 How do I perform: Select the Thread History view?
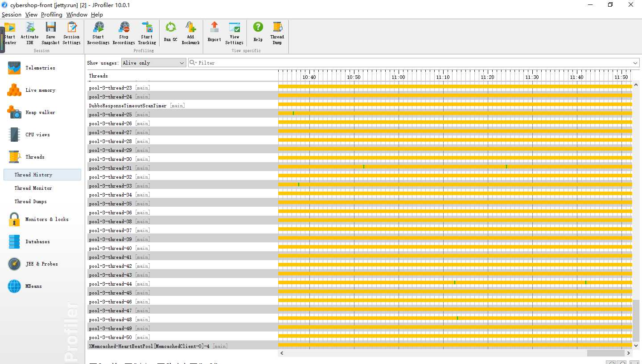pos(42,175)
